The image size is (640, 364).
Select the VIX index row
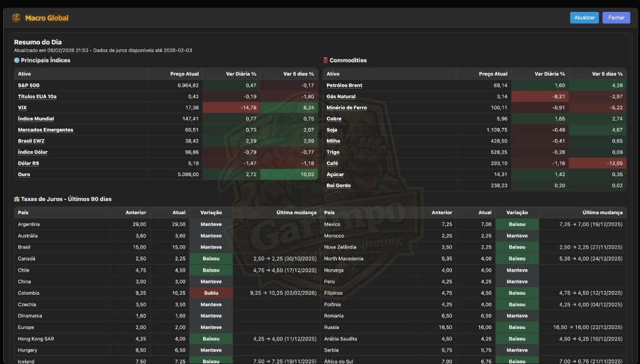[22, 107]
